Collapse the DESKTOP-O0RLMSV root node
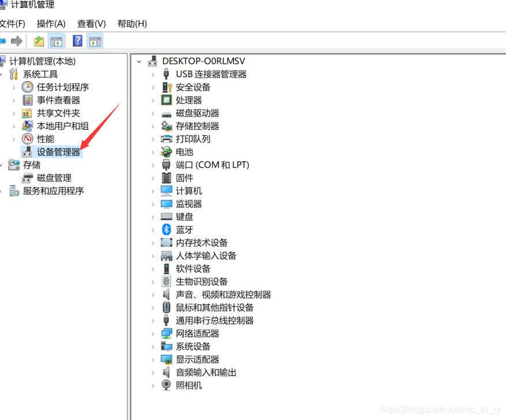The height and width of the screenshot is (420, 506). [139, 61]
